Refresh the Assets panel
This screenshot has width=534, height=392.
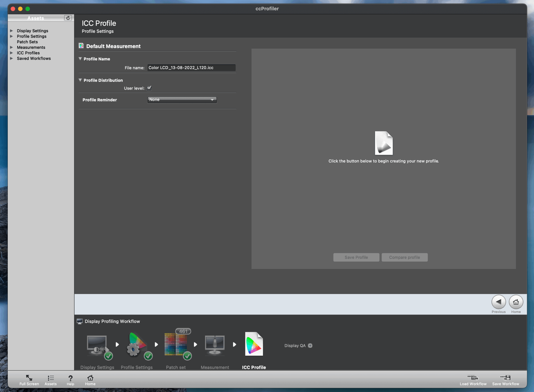tap(68, 18)
